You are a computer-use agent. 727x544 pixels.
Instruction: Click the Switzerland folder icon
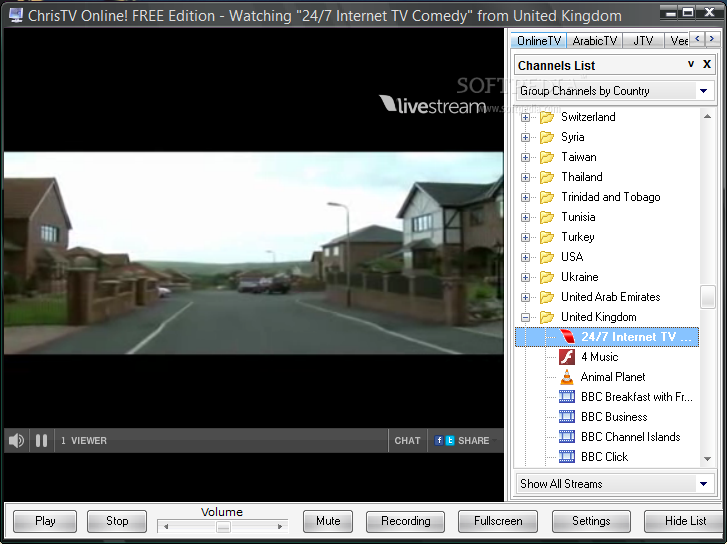[547, 117]
